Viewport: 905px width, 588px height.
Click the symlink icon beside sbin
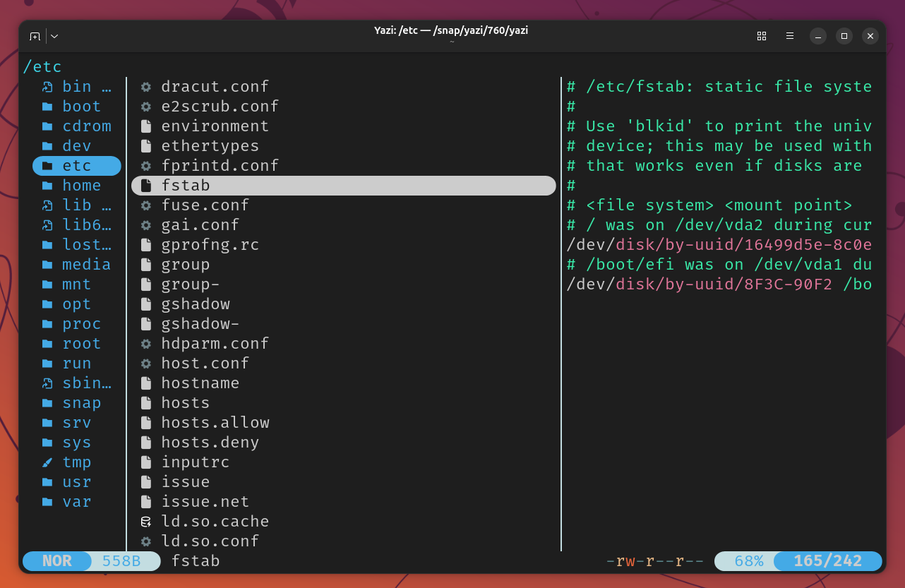[47, 383]
